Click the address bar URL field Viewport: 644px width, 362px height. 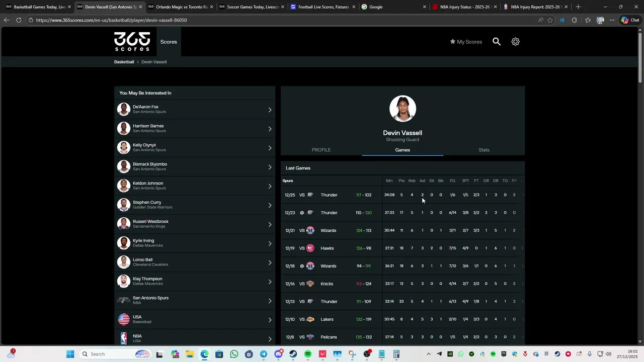pyautogui.click(x=282, y=20)
